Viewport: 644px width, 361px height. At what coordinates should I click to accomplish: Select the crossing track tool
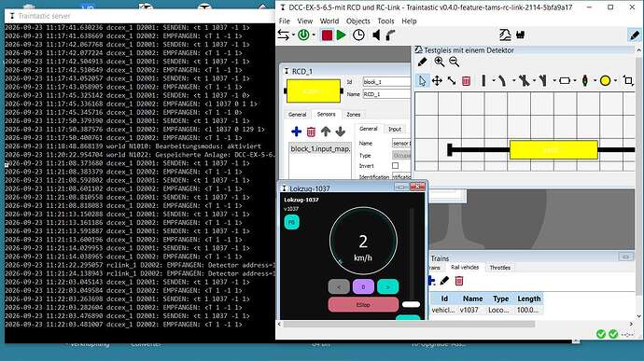click(x=524, y=80)
